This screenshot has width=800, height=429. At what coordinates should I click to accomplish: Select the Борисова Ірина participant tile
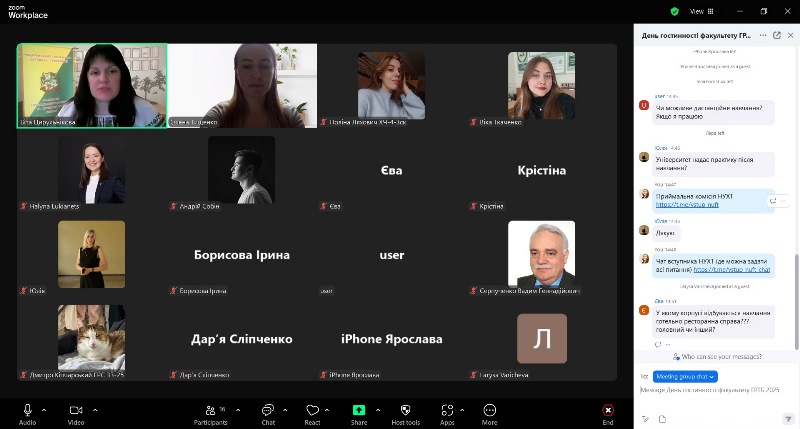tap(242, 255)
